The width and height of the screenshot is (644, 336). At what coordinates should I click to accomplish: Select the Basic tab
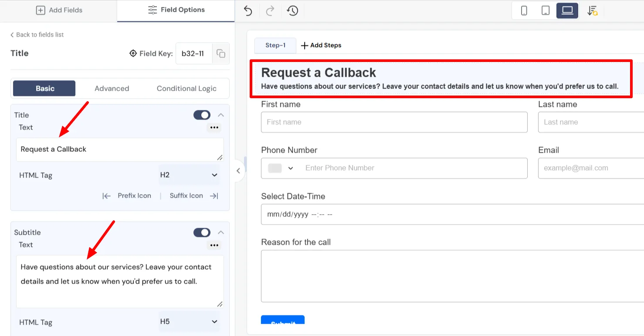(44, 89)
